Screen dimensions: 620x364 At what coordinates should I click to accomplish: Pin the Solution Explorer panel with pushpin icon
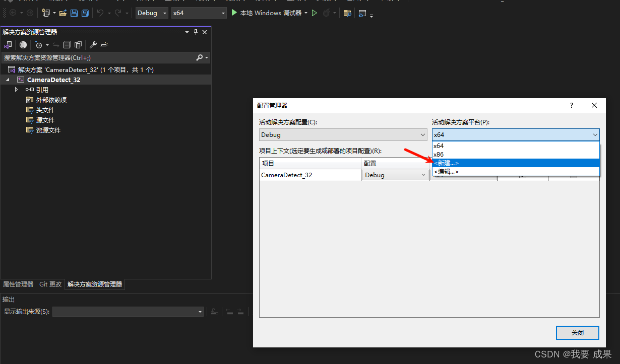pos(196,32)
